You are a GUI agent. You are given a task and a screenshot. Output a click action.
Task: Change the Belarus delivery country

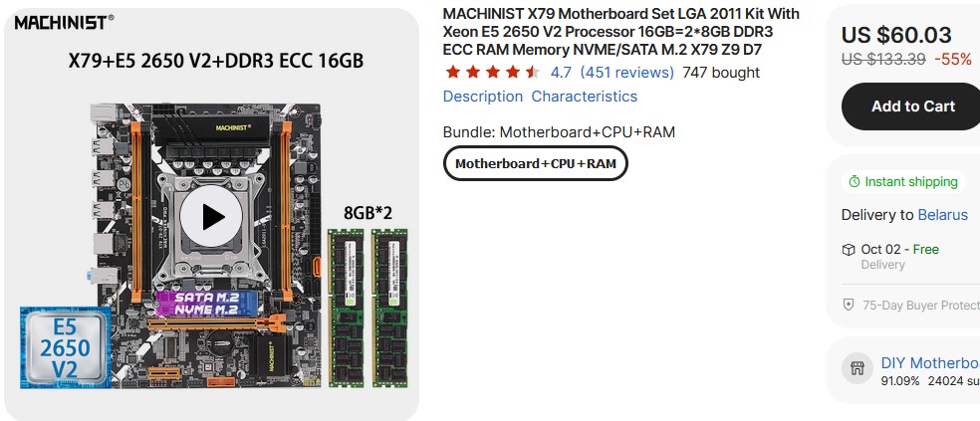point(942,214)
